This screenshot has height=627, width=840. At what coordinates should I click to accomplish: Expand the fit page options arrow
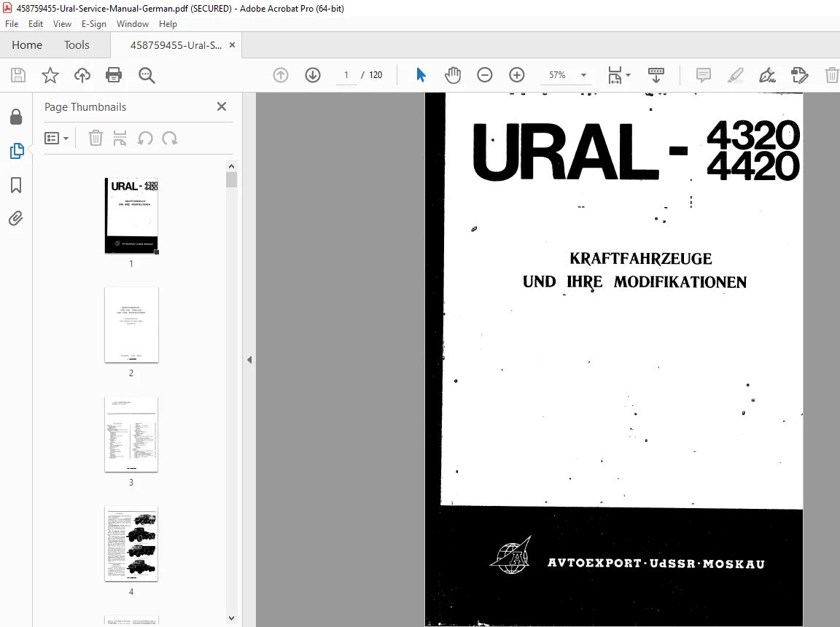point(629,75)
